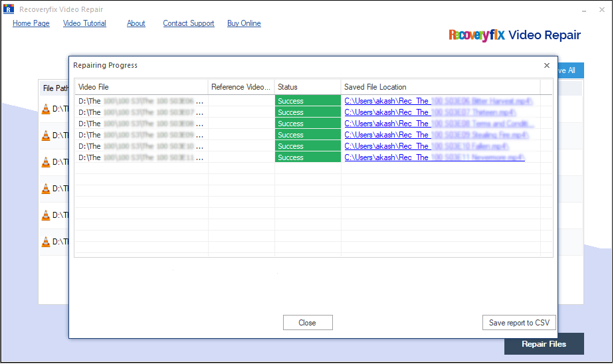Open the Video Tutorial link
The width and height of the screenshot is (614, 364).
[x=84, y=23]
